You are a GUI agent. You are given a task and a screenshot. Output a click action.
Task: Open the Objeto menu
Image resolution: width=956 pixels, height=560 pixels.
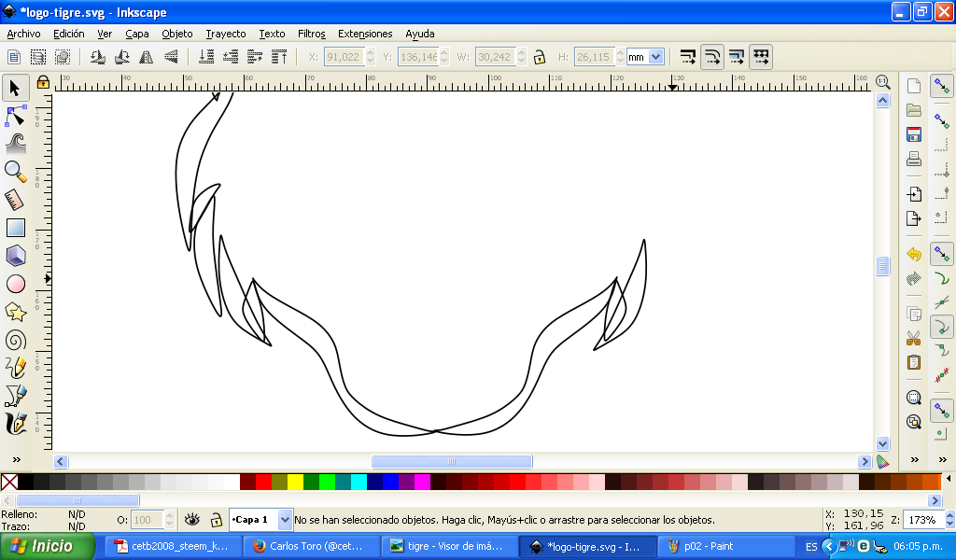(x=177, y=34)
